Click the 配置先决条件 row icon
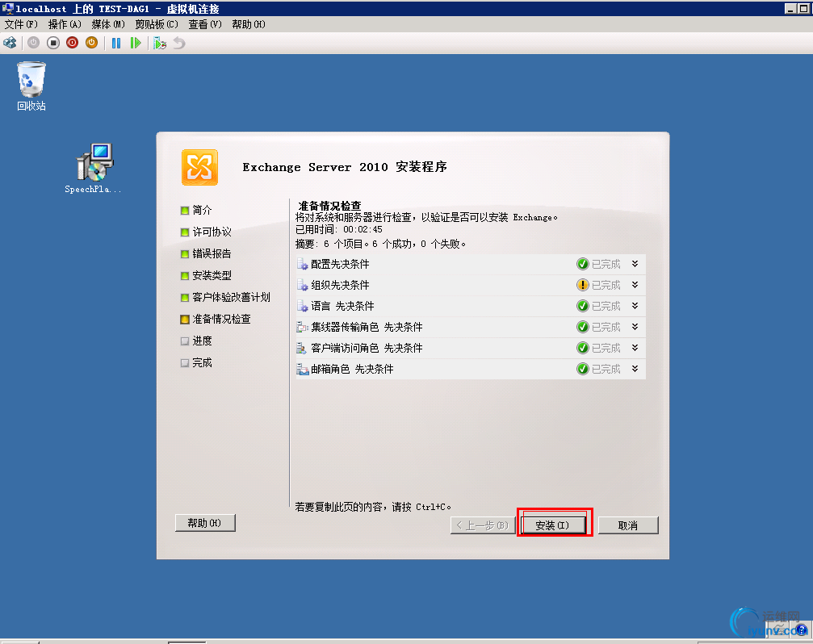The height and width of the screenshot is (644, 813). coord(302,264)
